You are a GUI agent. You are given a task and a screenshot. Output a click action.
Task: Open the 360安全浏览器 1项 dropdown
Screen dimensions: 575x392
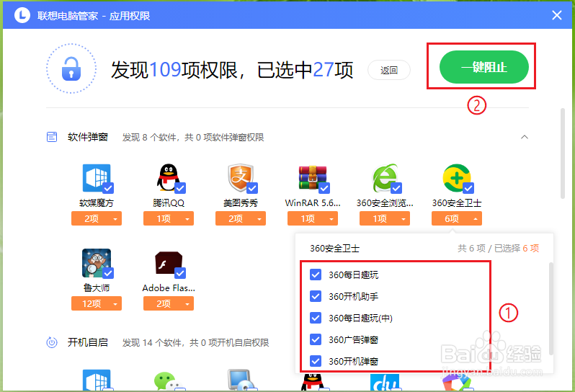(385, 218)
